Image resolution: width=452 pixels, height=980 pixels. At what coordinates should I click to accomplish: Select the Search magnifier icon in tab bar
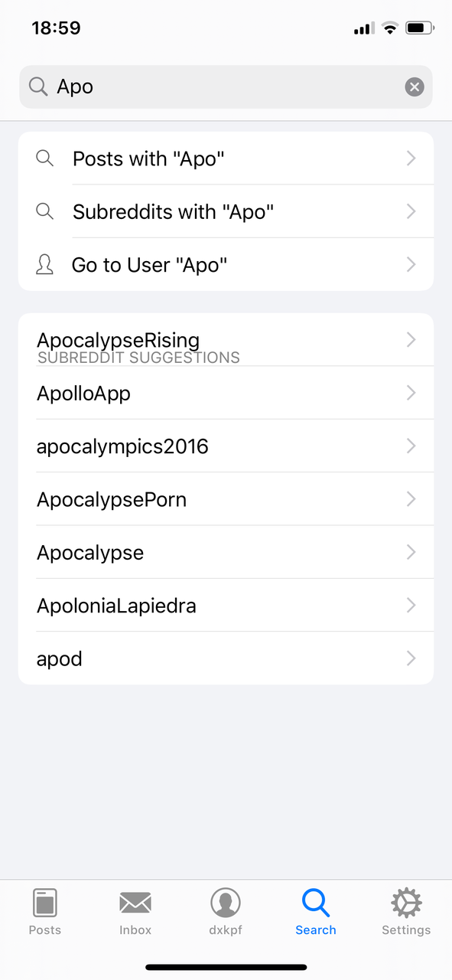[316, 902]
